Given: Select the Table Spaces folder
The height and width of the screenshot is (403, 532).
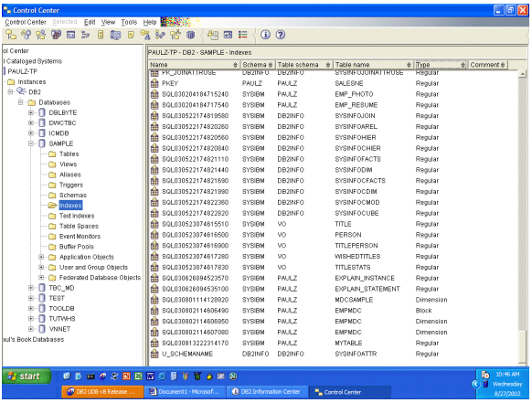Looking at the screenshot, I should pyautogui.click(x=79, y=227).
